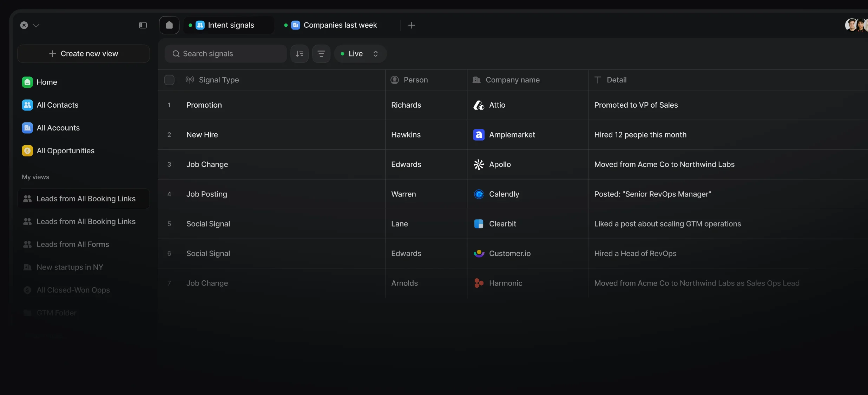Open All Opportunities in the sidebar
This screenshot has width=868, height=395.
[x=84, y=150]
